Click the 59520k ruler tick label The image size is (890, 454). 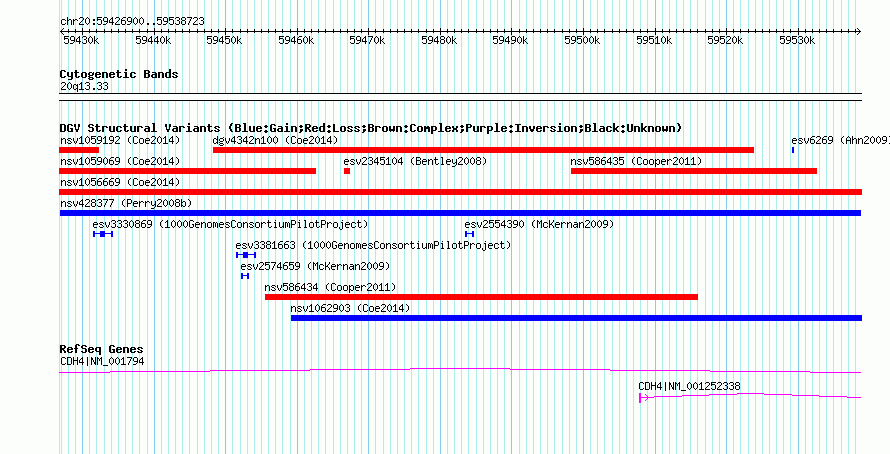pos(725,40)
